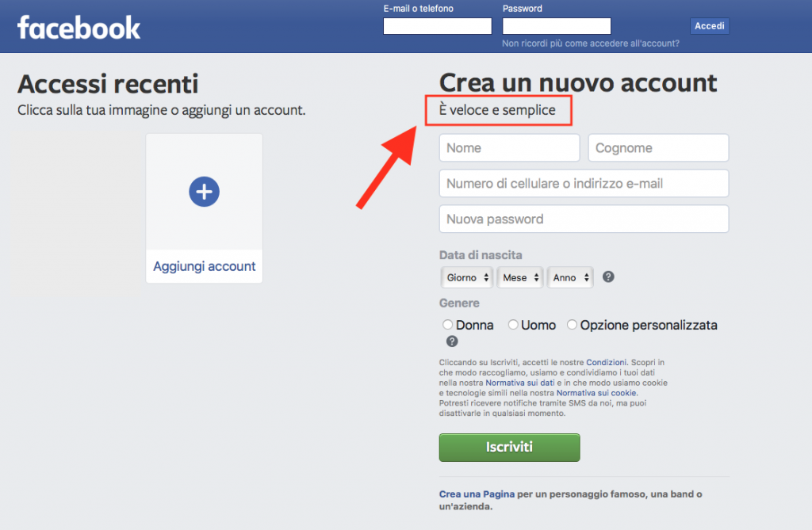Click the Crea una Pagina link
Image resolution: width=812 pixels, height=530 pixels.
(477, 494)
